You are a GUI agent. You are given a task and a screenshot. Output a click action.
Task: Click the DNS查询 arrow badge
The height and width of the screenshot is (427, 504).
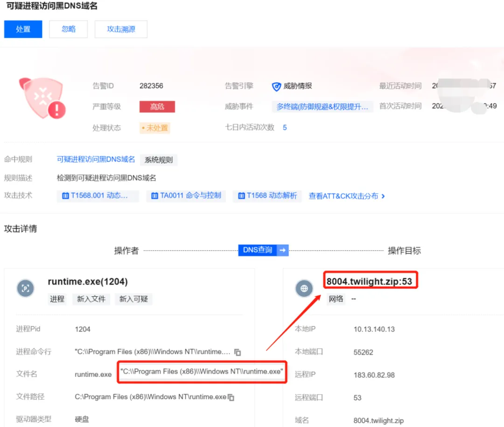pyautogui.click(x=263, y=250)
